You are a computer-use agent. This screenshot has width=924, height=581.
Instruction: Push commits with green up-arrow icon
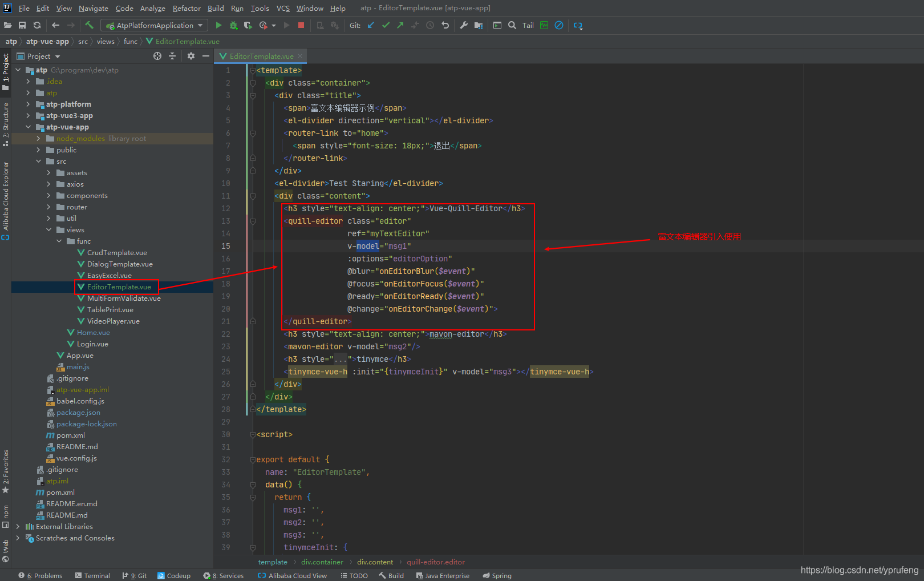point(400,25)
